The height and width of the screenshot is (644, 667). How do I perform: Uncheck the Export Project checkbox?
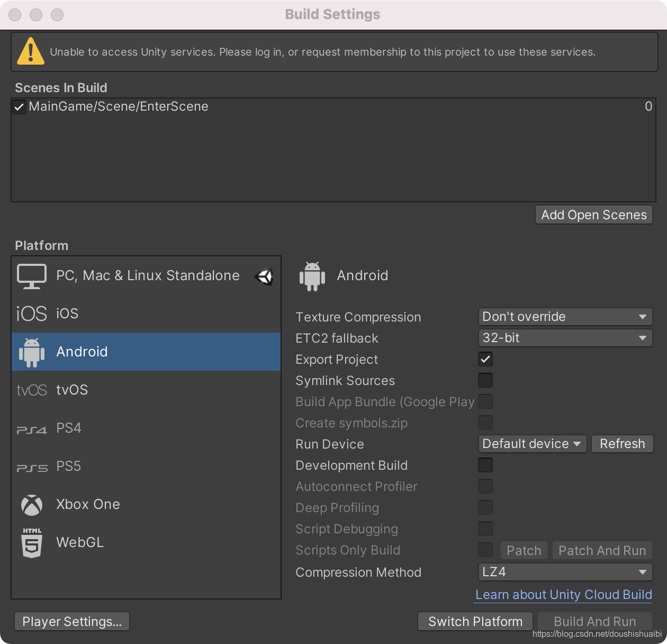[485, 359]
